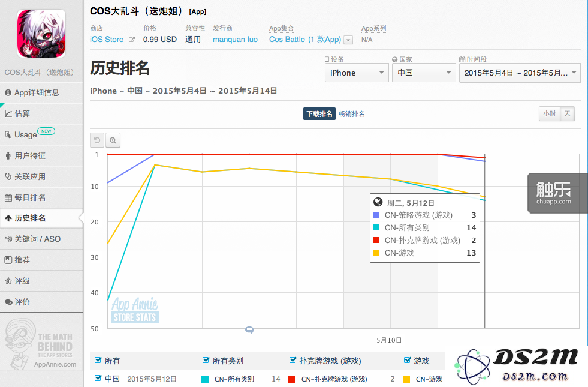Click the globe icon in the chart tooltip
Screen dimensions: 588x387
tap(378, 202)
